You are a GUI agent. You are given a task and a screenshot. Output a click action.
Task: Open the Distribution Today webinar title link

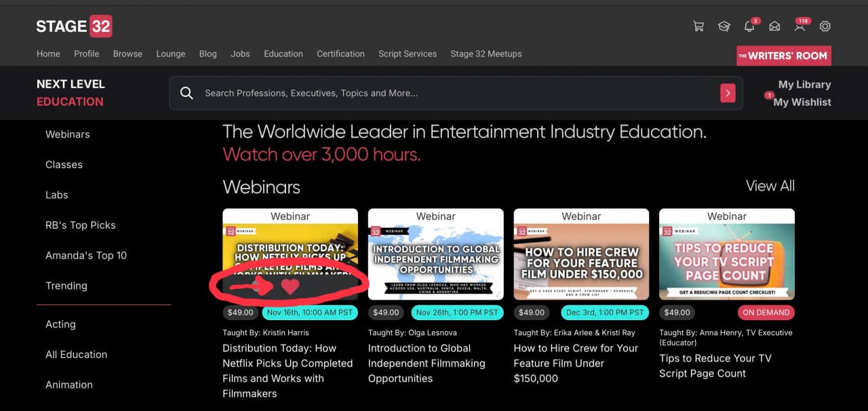point(288,371)
